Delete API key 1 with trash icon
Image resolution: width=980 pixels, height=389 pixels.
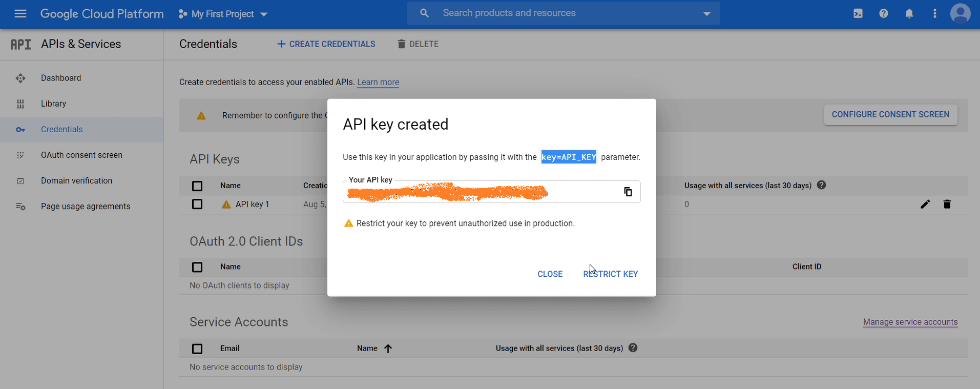point(947,204)
